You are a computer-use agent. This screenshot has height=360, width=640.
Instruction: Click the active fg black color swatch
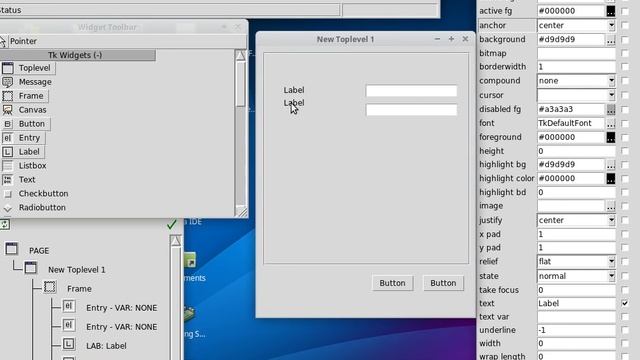tap(611, 11)
